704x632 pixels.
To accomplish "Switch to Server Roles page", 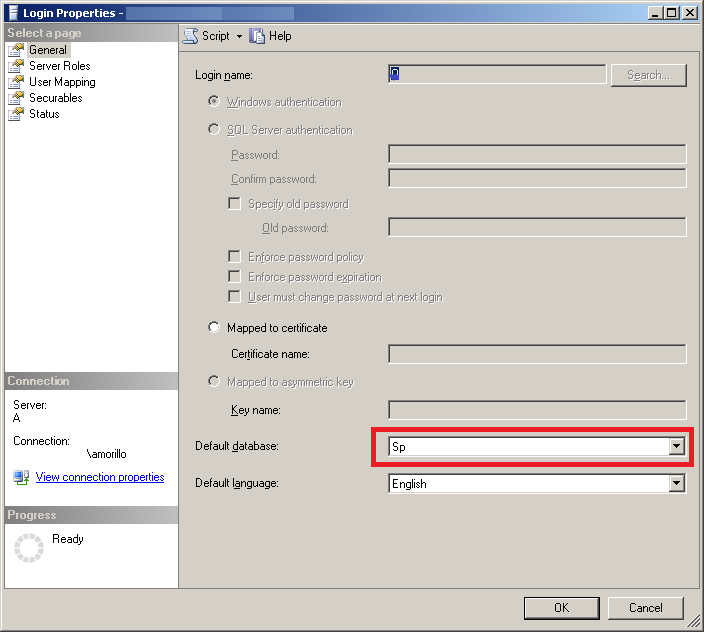I will point(60,66).
